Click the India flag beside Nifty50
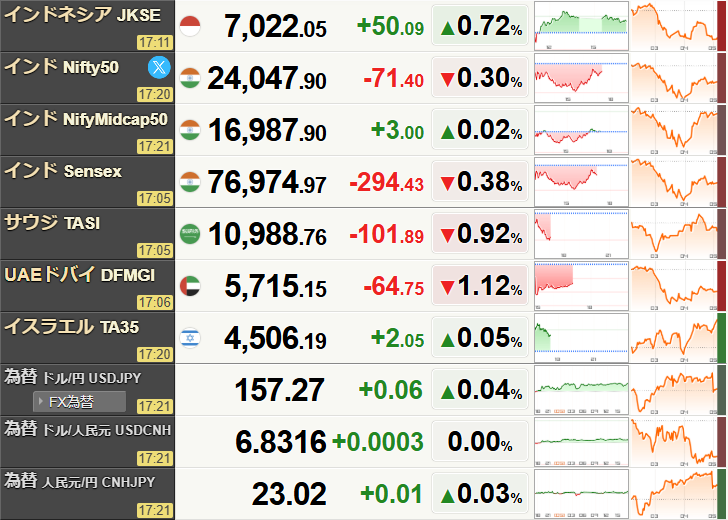The width and height of the screenshot is (728, 520). [x=190, y=78]
